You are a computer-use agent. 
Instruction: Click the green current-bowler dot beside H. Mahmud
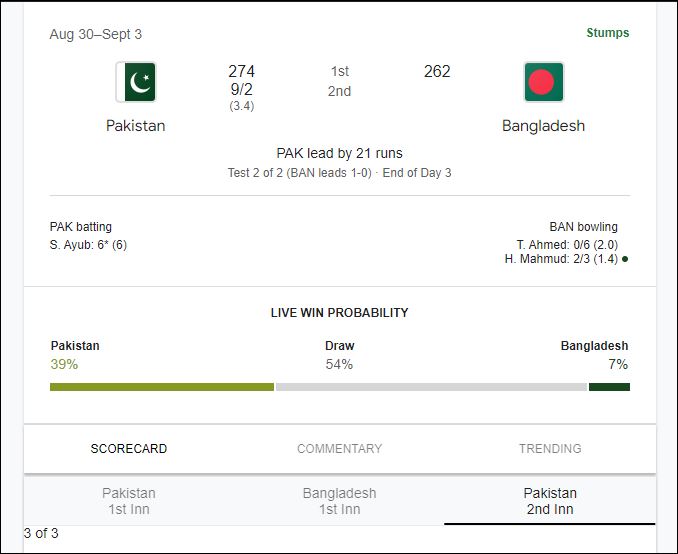[x=625, y=259]
